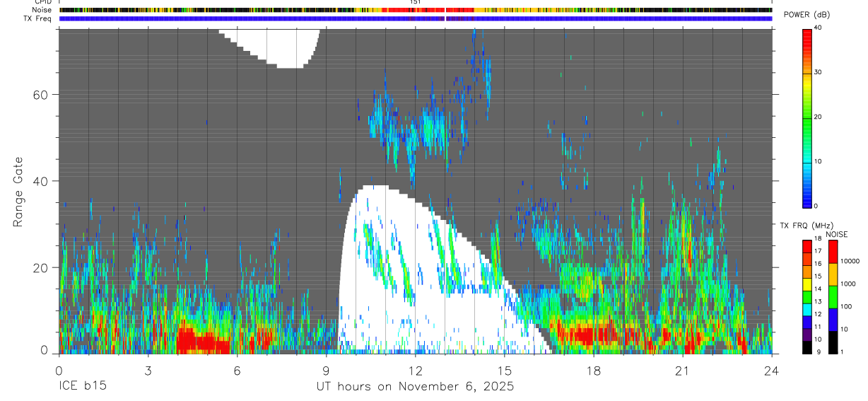Pick the blue 10–100 swatch in NOISE legend

point(833,320)
